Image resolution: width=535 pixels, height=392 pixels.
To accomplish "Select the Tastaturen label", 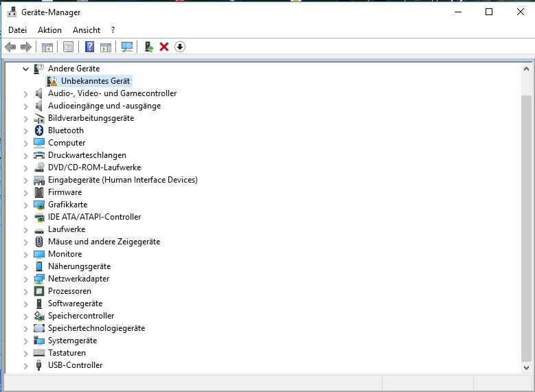I will point(67,353).
